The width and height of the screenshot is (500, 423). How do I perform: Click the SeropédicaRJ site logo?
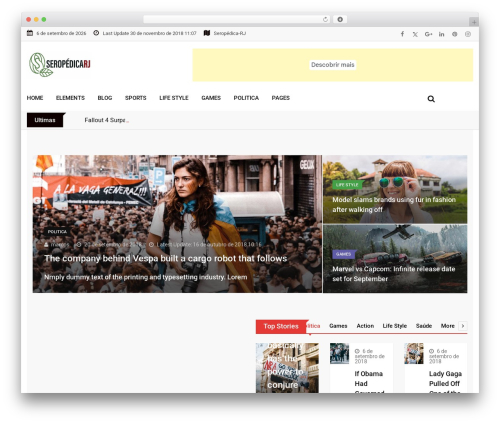tap(60, 64)
